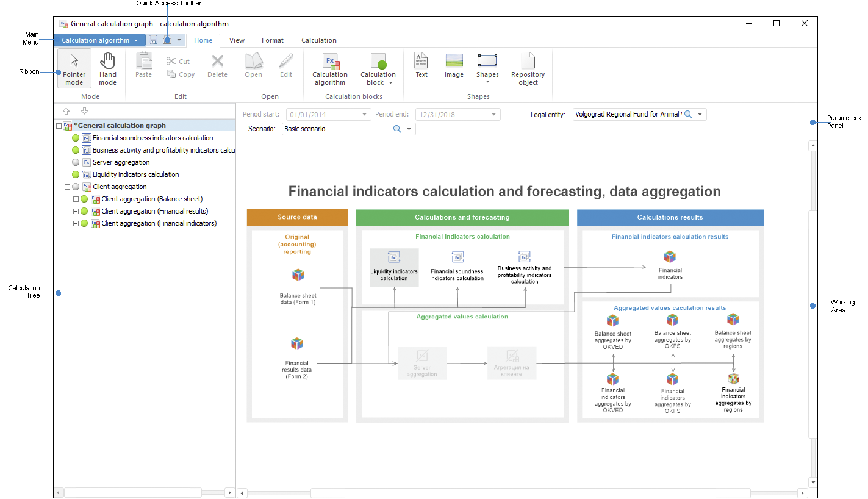Select Liquidity indicators calculation tree item
Screen dimensions: 868x499
pyautogui.click(x=136, y=174)
